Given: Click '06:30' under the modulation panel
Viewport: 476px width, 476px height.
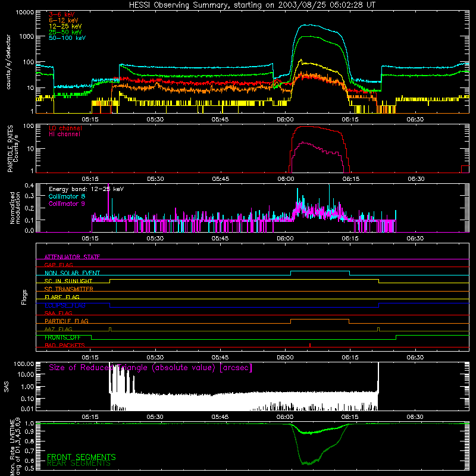Looking at the screenshot, I should pyautogui.click(x=415, y=239).
